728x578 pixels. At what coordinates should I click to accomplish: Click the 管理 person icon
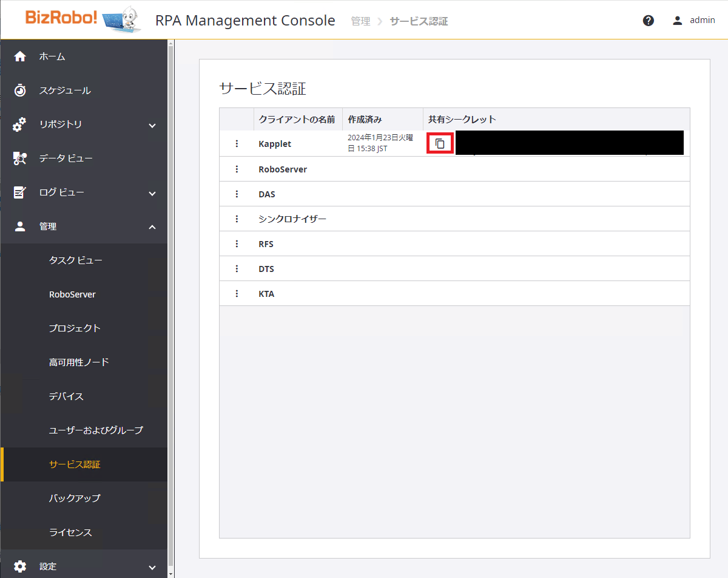(20, 226)
